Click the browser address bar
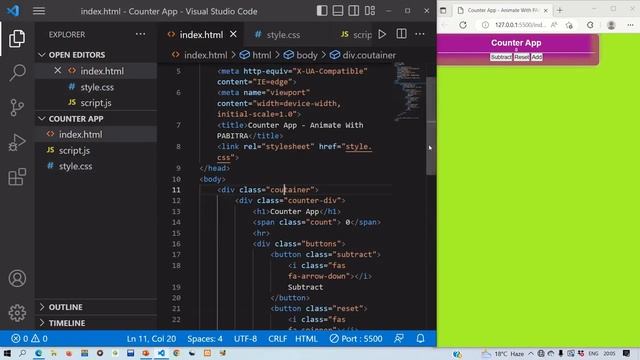 [519, 25]
